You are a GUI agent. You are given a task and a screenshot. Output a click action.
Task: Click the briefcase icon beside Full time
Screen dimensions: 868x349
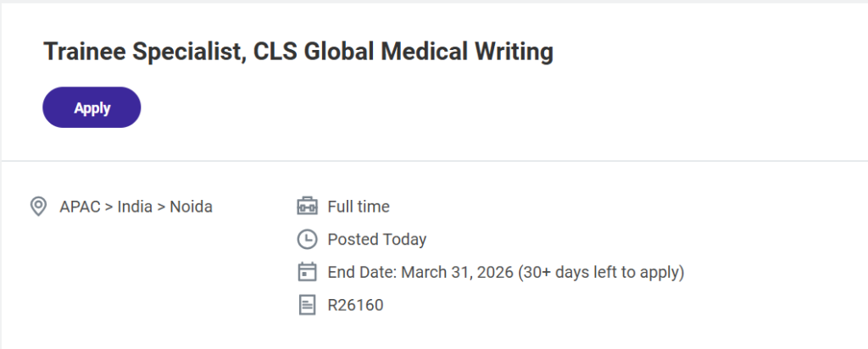307,207
